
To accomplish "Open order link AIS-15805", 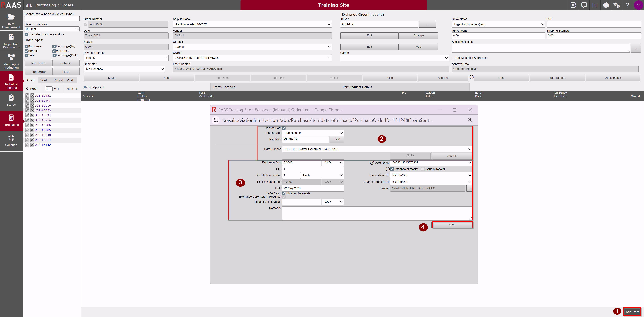I will tap(43, 130).
